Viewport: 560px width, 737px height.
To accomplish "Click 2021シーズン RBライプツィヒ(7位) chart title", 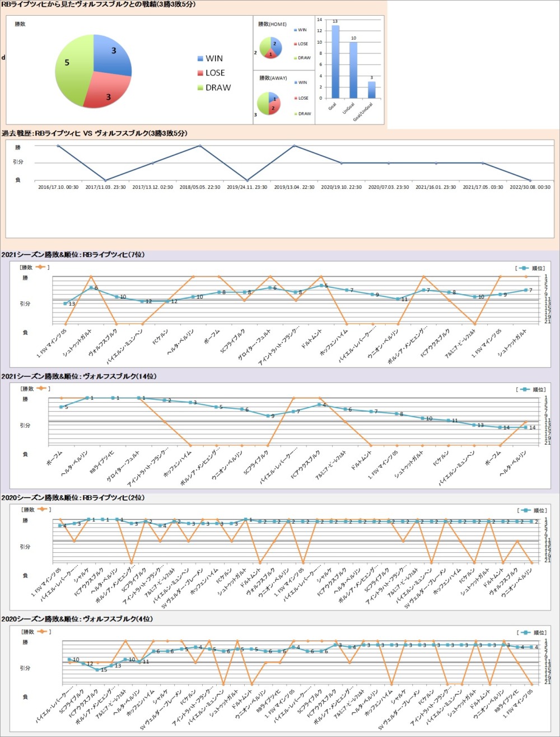I will coord(73,255).
